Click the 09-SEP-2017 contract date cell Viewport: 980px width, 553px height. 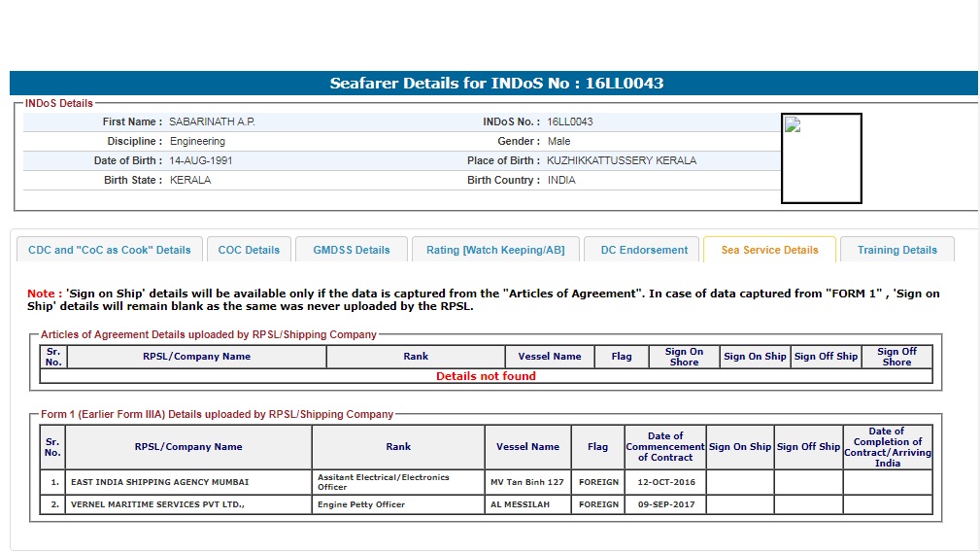pyautogui.click(x=665, y=504)
